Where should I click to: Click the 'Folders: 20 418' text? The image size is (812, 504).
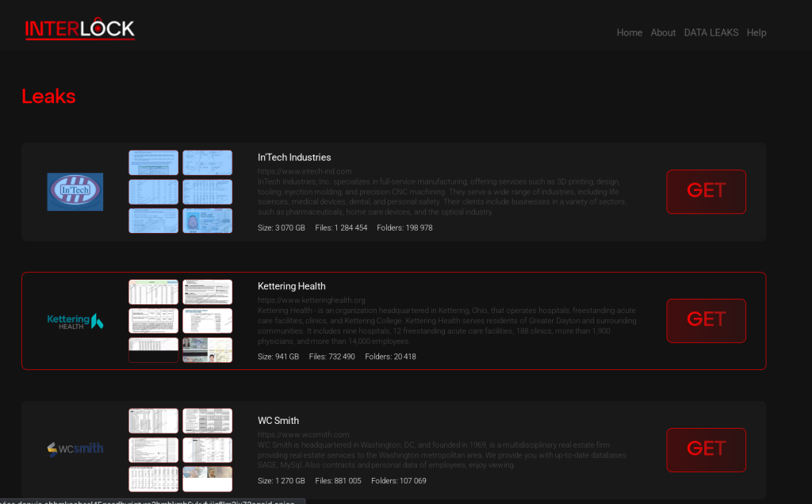point(390,357)
